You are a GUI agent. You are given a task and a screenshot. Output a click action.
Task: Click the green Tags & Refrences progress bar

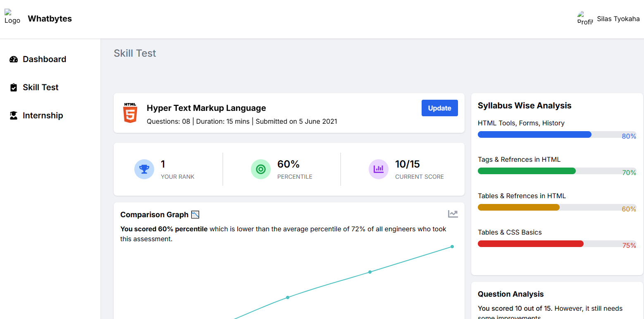pos(527,171)
